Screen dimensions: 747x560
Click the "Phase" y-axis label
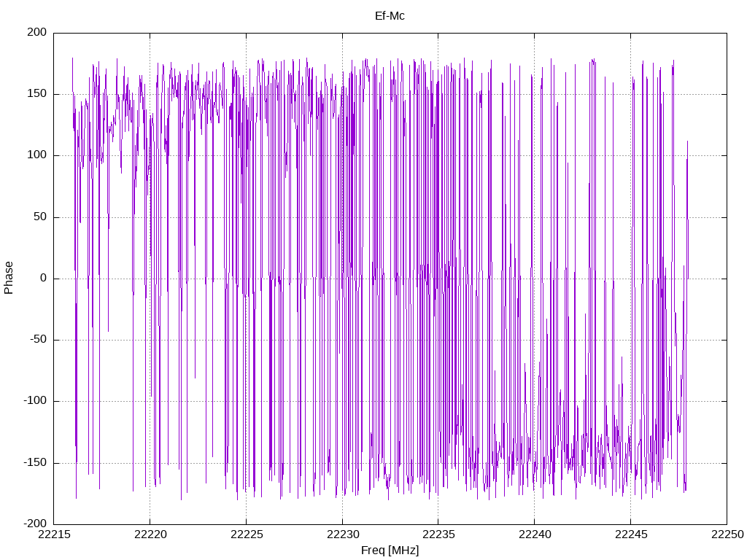tap(9, 278)
